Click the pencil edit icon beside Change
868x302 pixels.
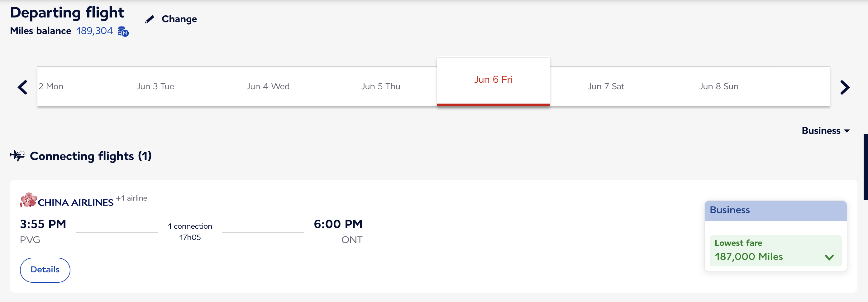pyautogui.click(x=149, y=19)
